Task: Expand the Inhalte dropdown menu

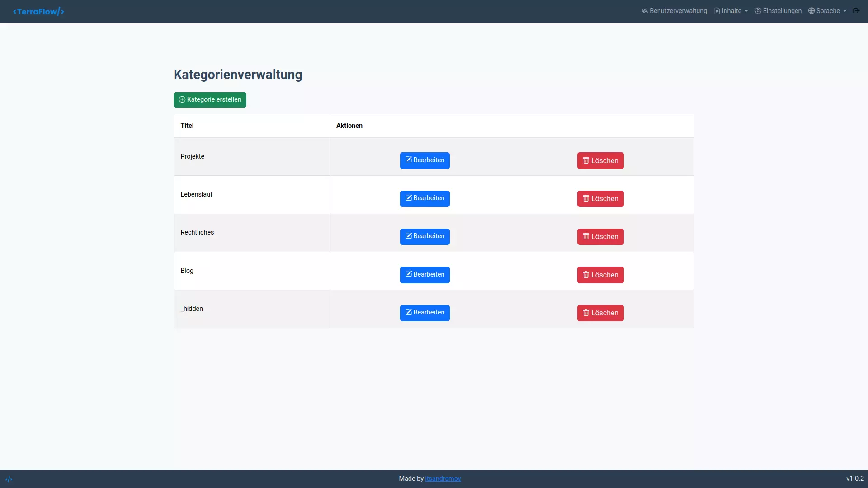Action: point(731,11)
